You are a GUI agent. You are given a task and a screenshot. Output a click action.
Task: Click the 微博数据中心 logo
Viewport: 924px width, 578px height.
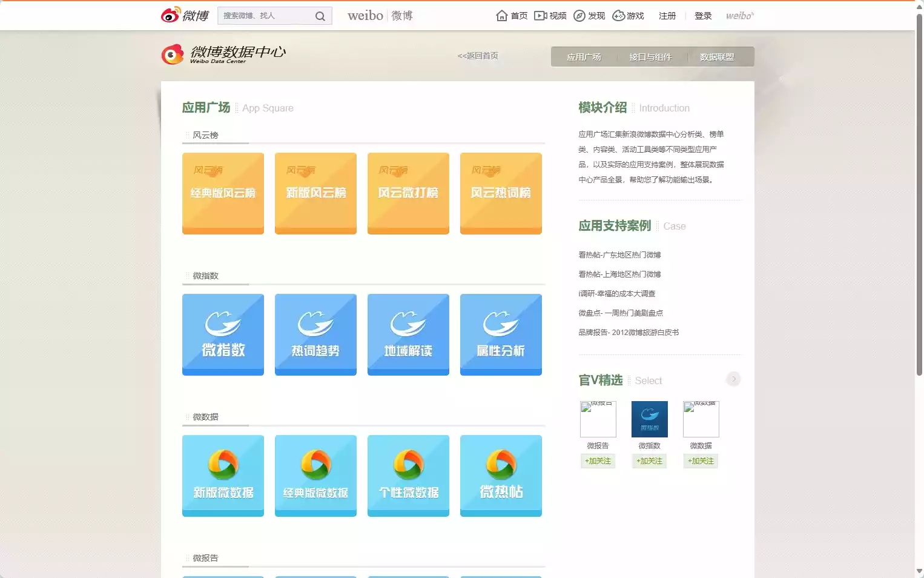coord(224,54)
